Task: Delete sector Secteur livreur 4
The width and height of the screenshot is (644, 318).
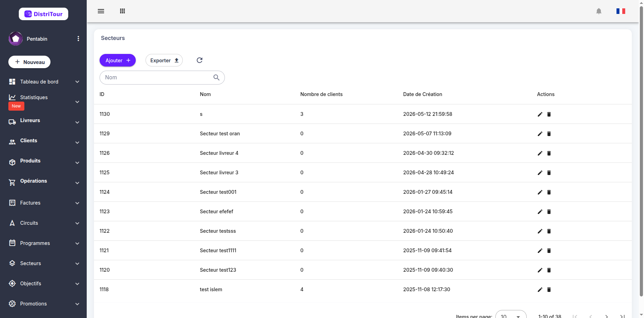Action: point(549,153)
